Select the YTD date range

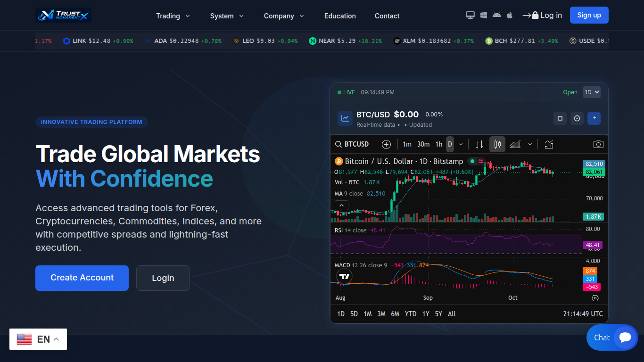(x=411, y=314)
